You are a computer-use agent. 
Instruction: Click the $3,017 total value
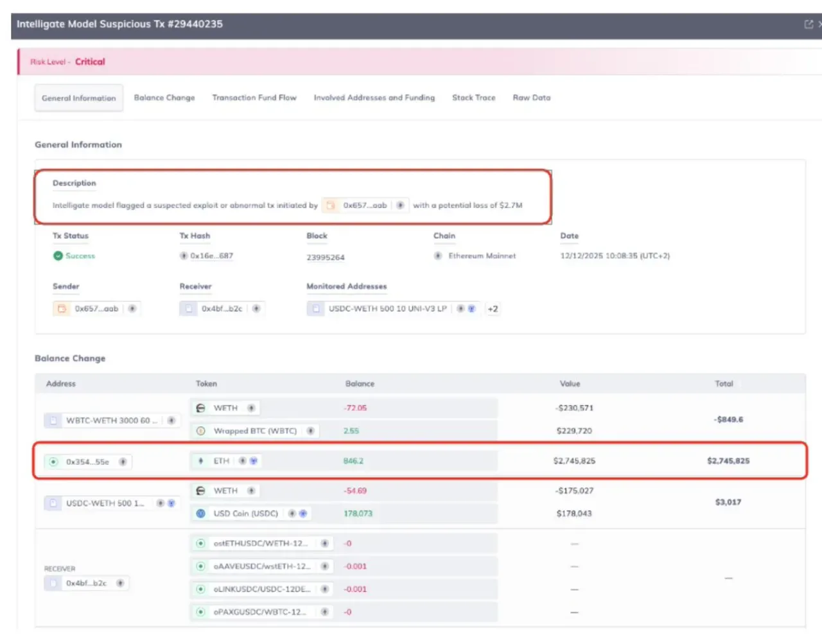728,502
